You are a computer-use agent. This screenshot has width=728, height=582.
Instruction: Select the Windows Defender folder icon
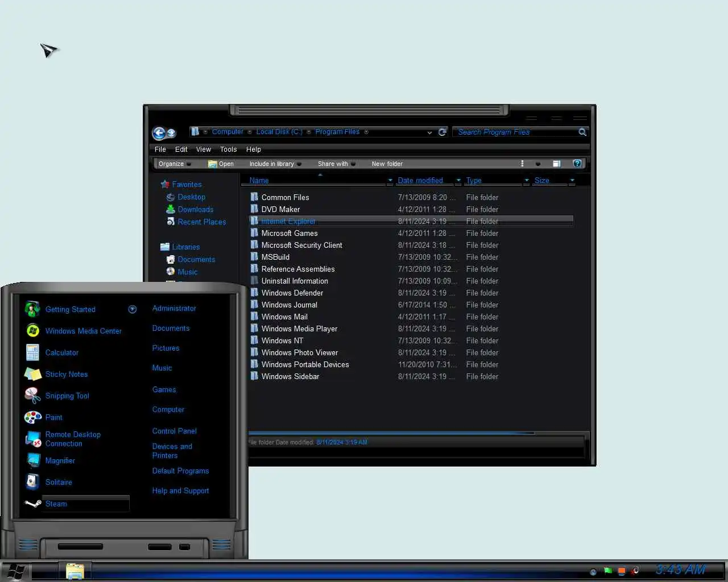[x=254, y=293]
